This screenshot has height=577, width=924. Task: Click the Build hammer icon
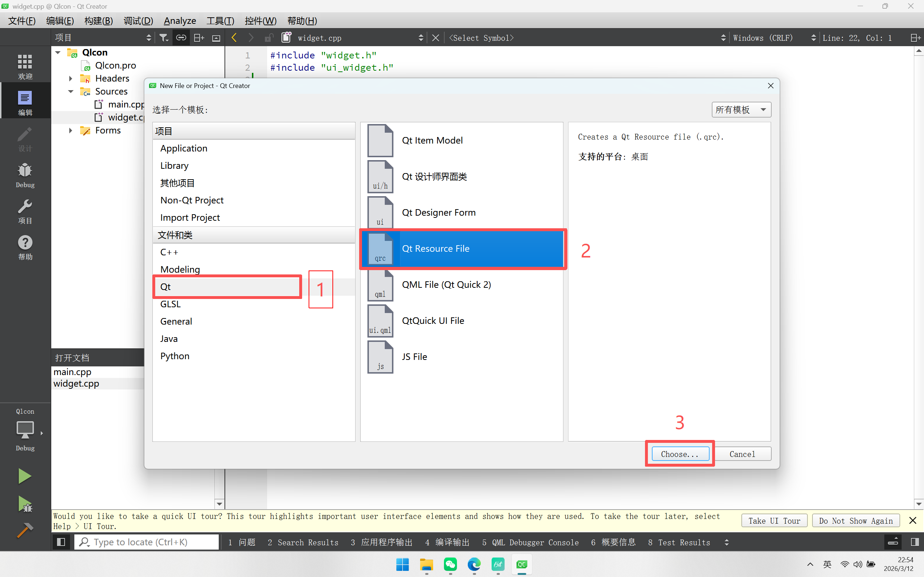point(25,530)
